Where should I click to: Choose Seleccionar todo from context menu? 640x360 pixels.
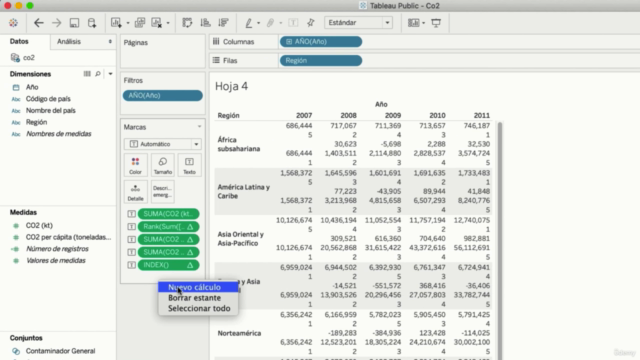point(198,309)
